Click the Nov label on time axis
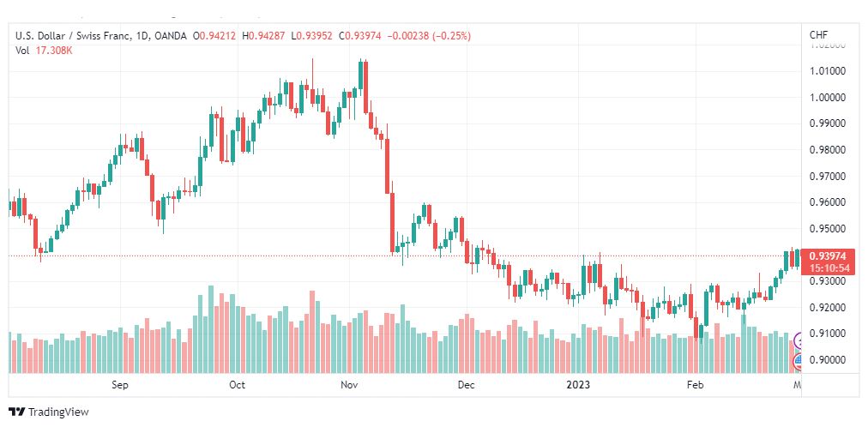 click(348, 385)
